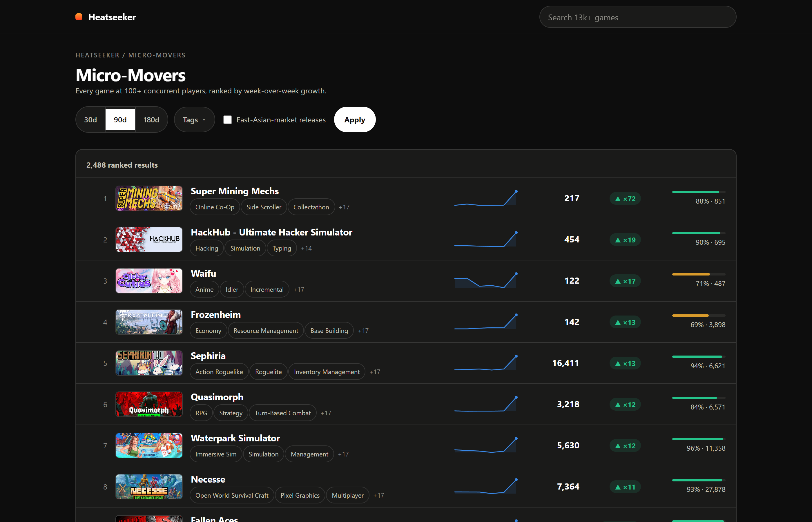
Task: Click the ×17 growth badge
Action: (625, 281)
